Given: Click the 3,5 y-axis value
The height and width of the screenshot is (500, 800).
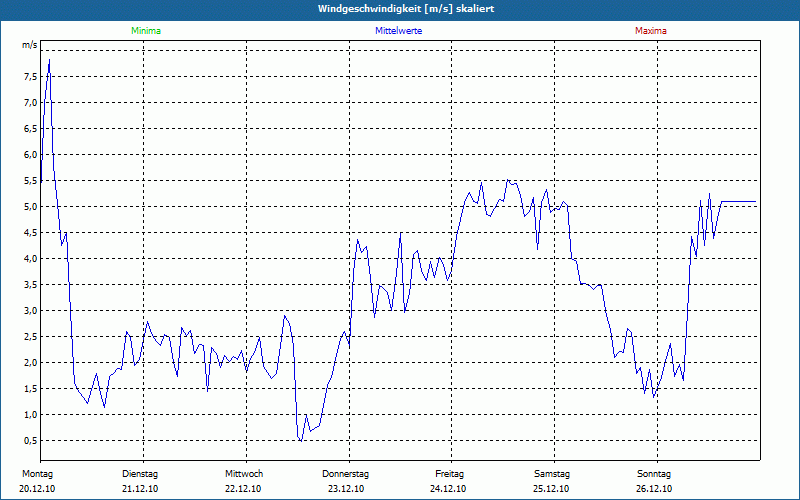Looking at the screenshot, I should 31,285.
